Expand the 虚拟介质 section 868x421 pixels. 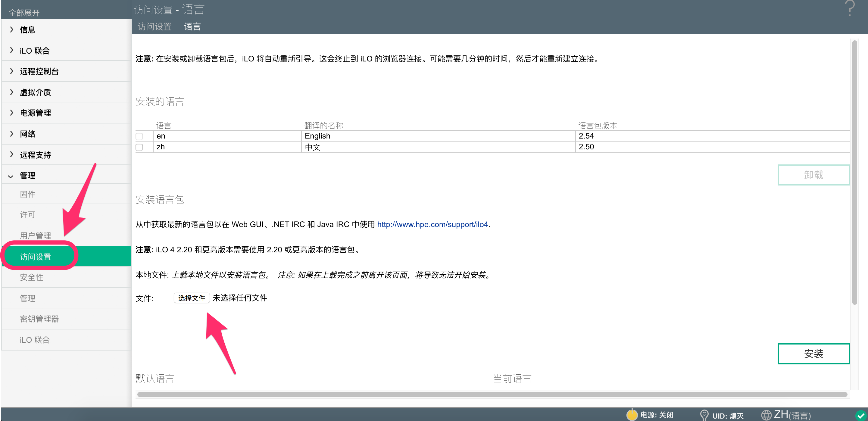click(x=66, y=92)
